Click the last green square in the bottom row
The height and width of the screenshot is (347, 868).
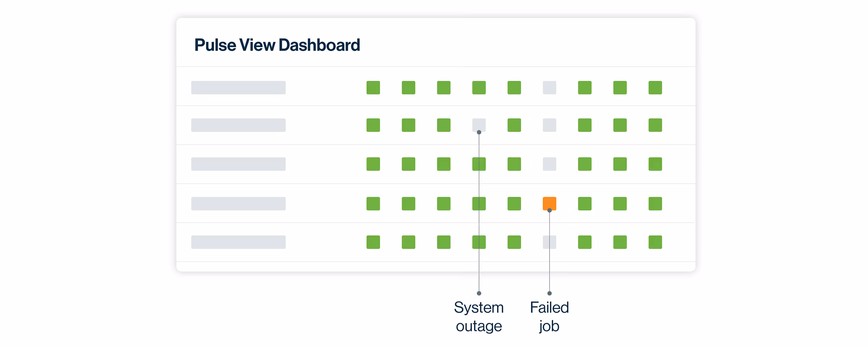click(x=655, y=242)
